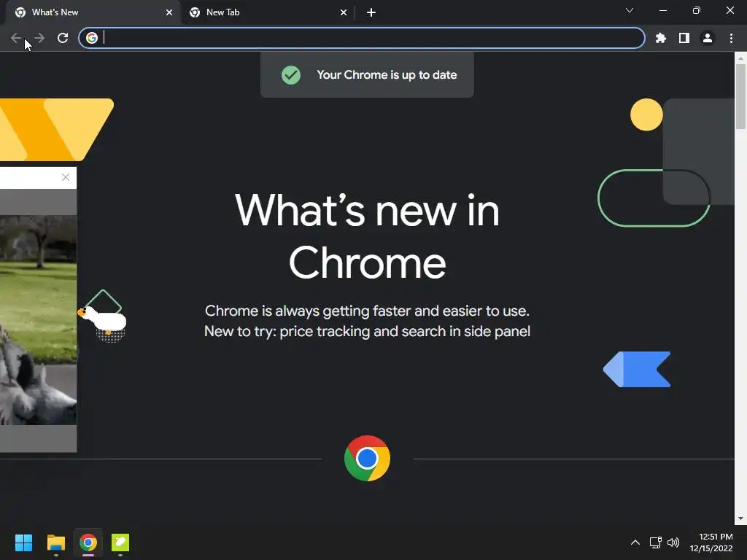The height and width of the screenshot is (560, 747).
Task: Click the page scrollbar up arrow
Action: coord(740,58)
